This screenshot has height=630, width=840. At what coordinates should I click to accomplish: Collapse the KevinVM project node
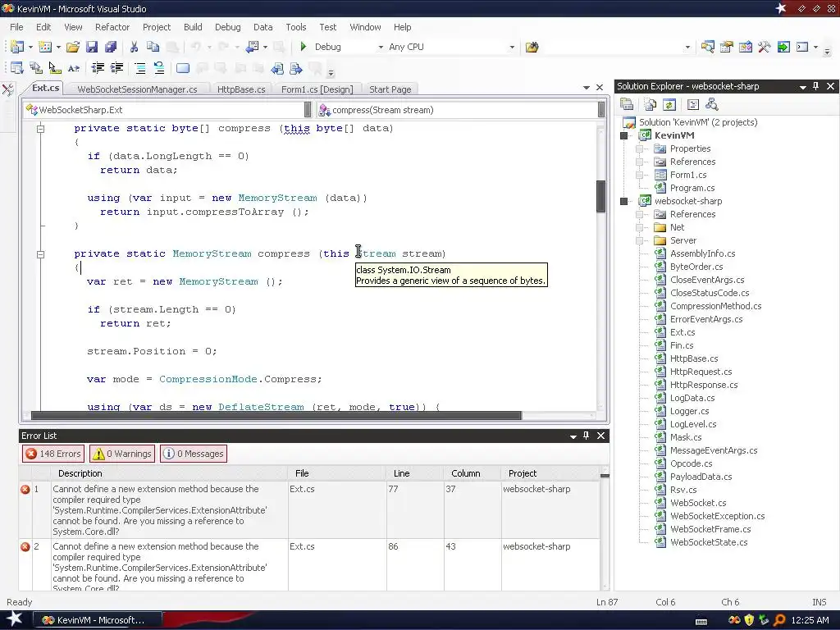click(x=624, y=135)
